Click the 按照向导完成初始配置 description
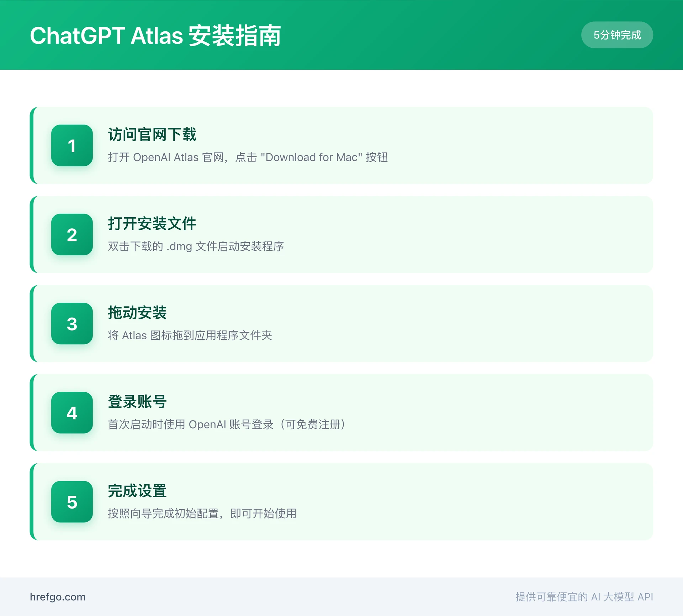The width and height of the screenshot is (683, 616). point(202,514)
